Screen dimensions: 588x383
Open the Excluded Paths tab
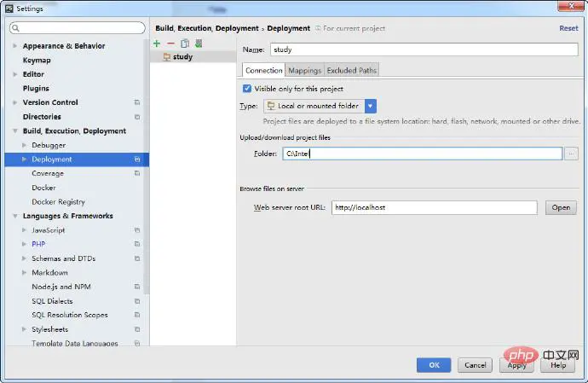[351, 70]
